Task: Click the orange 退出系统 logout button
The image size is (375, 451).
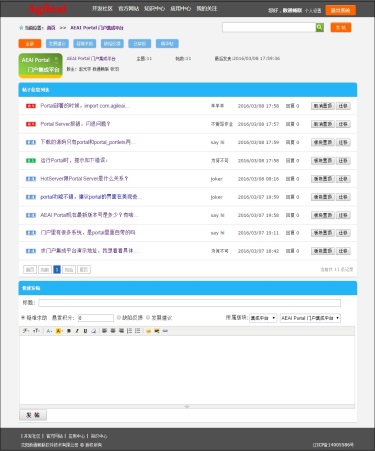Action: click(x=340, y=10)
